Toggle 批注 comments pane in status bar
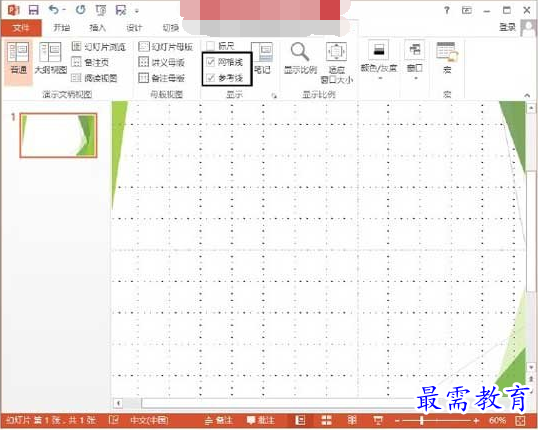The width and height of the screenshot is (538, 430). point(261,420)
